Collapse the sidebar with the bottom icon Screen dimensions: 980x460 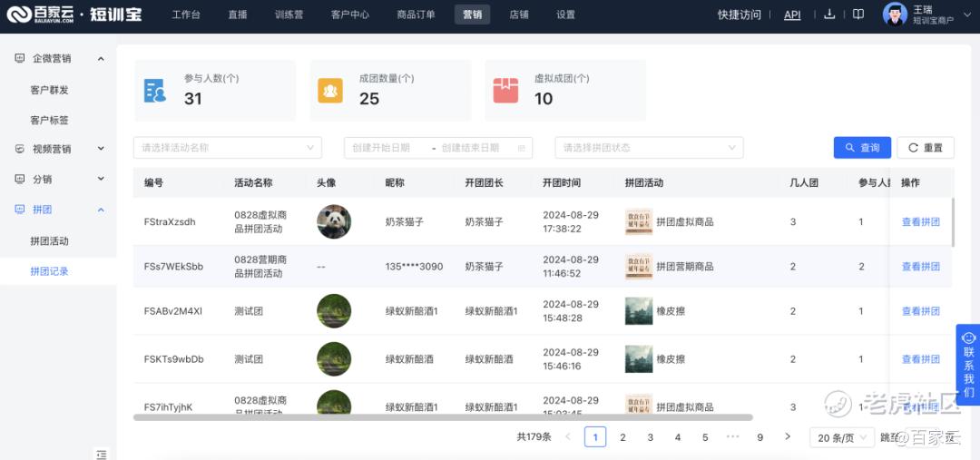point(101,454)
